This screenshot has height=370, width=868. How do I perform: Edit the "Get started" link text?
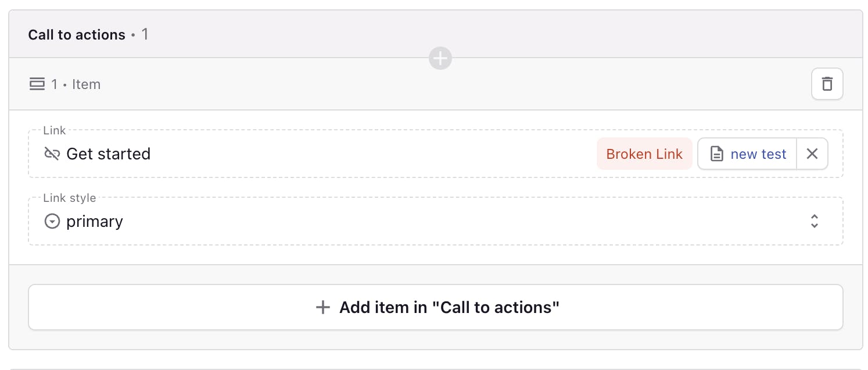point(109,154)
